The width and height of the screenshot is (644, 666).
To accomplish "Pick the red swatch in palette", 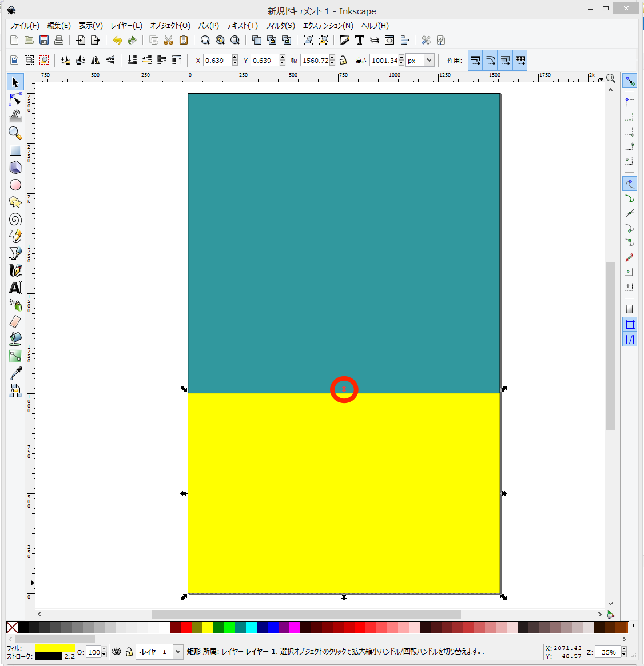I will 186,627.
